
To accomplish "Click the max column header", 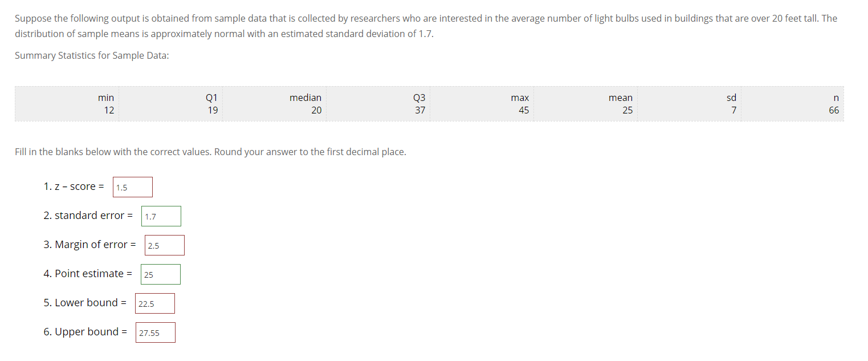I will [x=520, y=98].
